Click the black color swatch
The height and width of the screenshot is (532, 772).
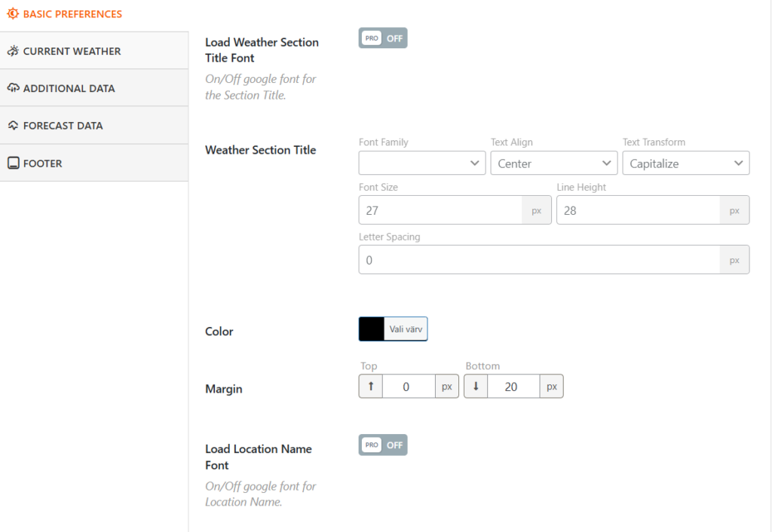pyautogui.click(x=372, y=329)
